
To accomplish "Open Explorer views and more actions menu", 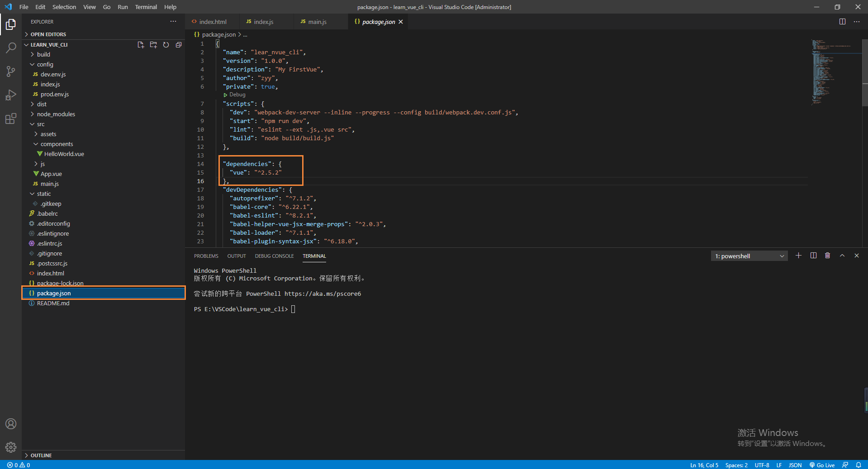I will [173, 21].
